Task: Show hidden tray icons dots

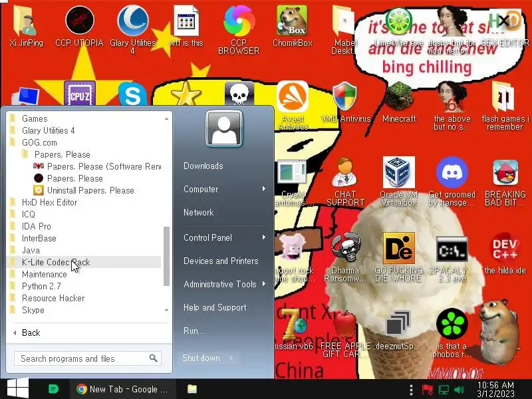Action: pos(411,390)
